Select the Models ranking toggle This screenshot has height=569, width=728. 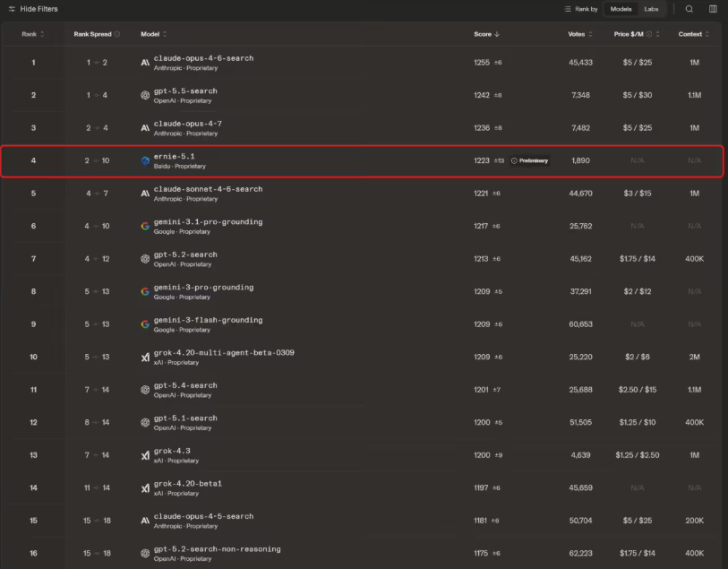621,9
